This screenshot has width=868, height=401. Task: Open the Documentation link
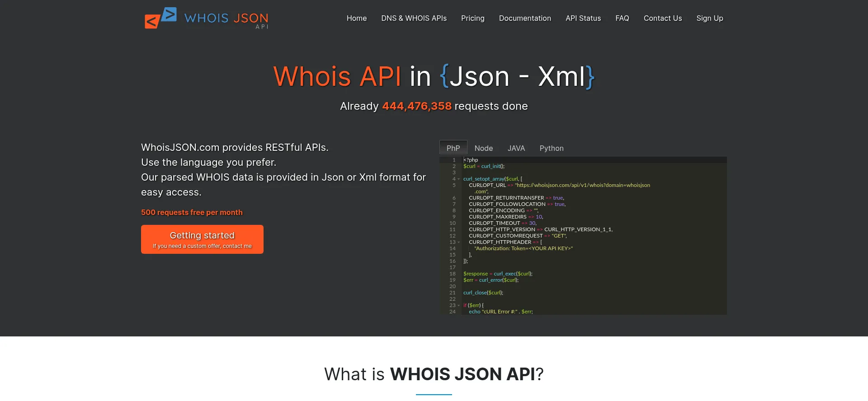click(x=525, y=18)
